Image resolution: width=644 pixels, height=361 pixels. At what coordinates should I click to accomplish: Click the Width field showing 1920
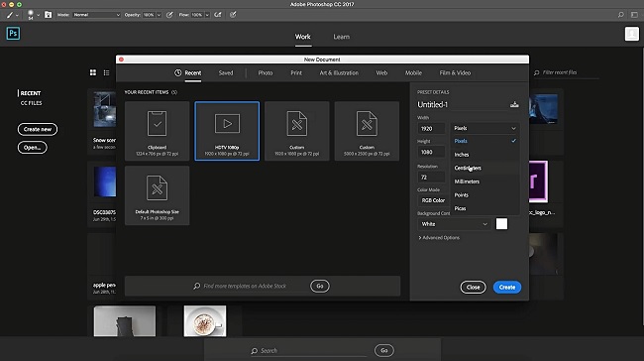(x=431, y=128)
